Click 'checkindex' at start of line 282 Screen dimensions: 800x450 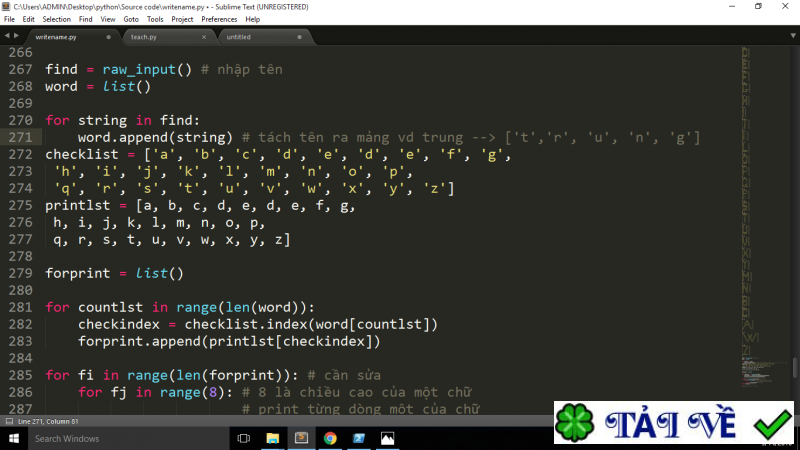tap(119, 324)
